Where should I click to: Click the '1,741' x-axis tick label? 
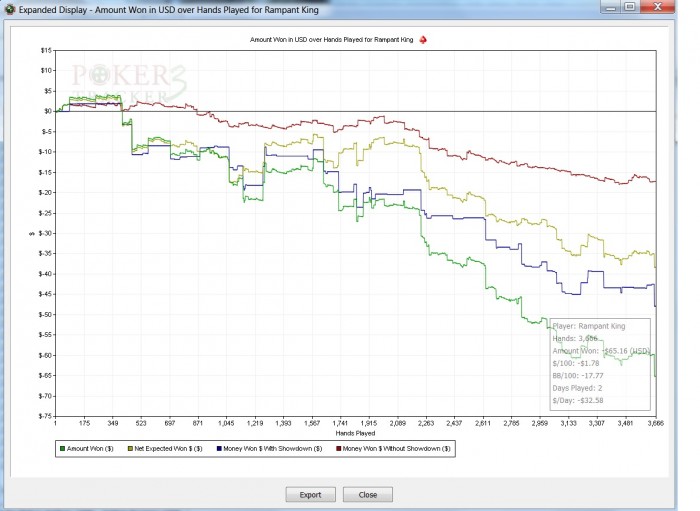[x=340, y=423]
